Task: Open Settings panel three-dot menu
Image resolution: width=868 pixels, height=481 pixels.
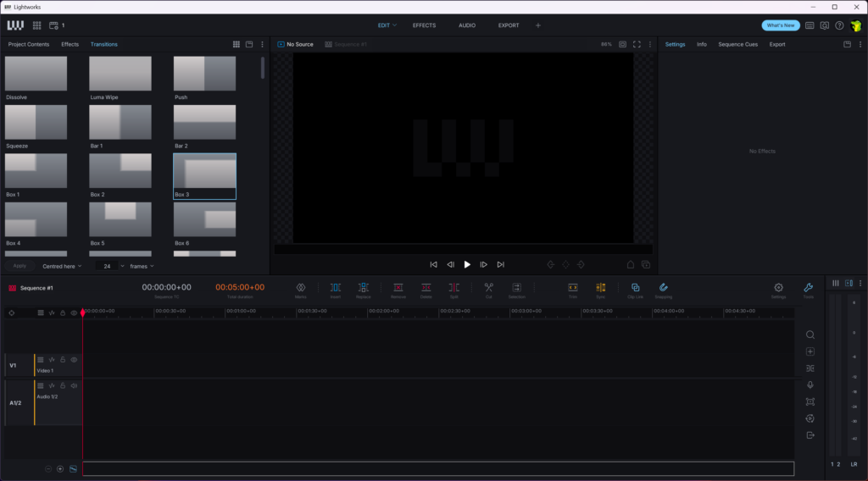Action: tap(860, 44)
